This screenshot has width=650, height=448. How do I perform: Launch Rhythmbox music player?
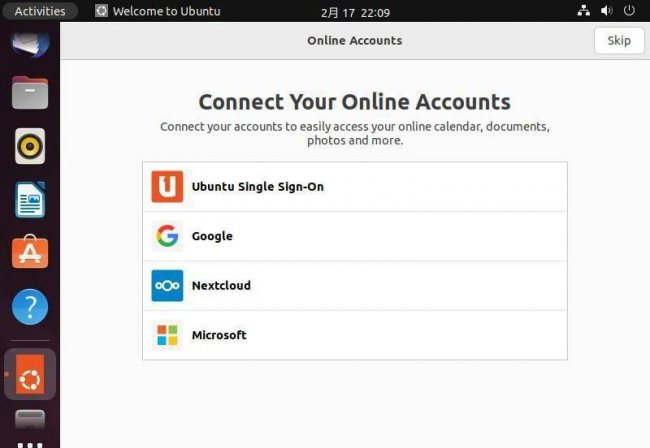30,146
